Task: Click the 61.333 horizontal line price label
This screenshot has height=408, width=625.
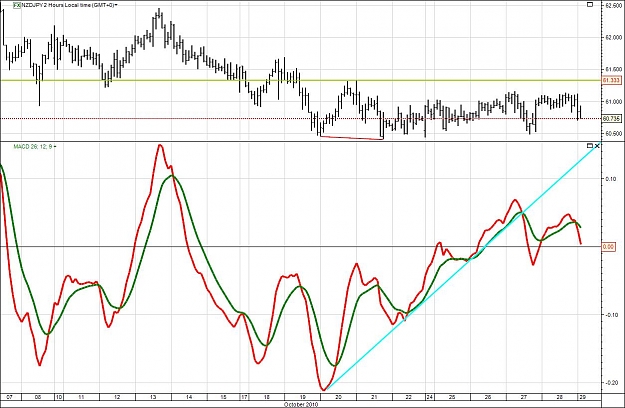Action: point(611,80)
